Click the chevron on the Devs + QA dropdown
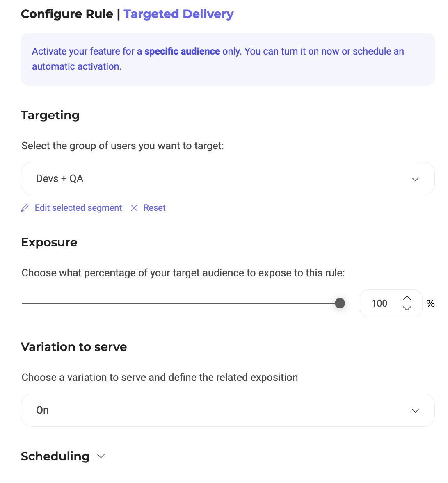The height and width of the screenshot is (483, 448). pyautogui.click(x=415, y=179)
